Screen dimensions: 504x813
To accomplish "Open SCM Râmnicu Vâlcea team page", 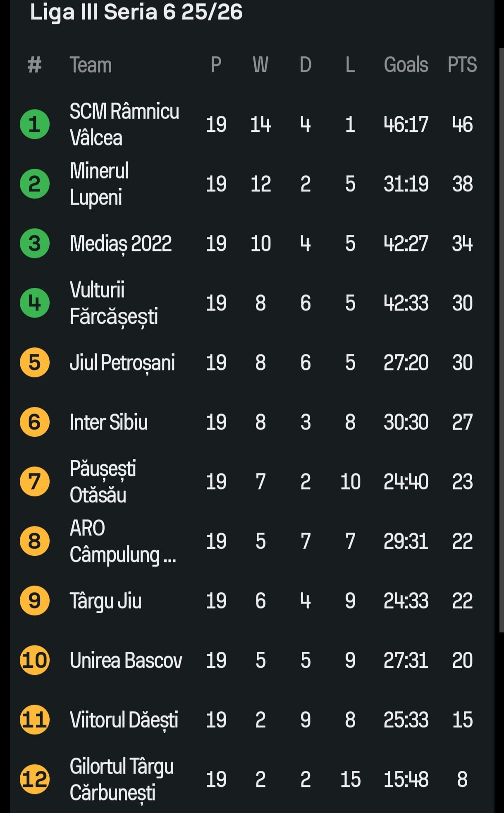I will click(124, 124).
